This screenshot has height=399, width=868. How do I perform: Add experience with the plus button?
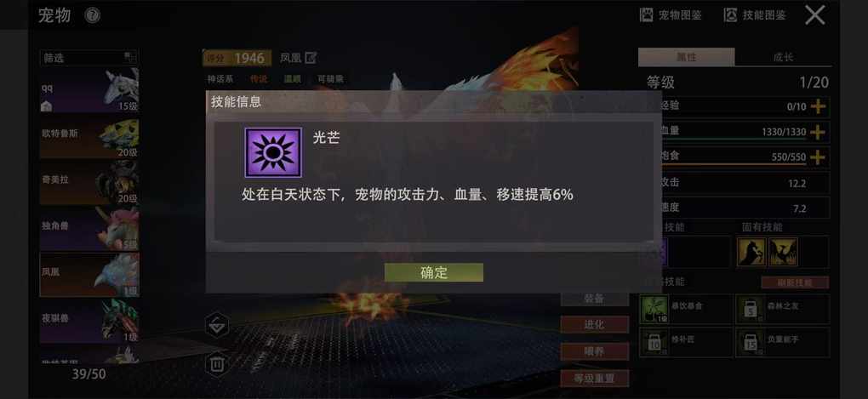pos(818,106)
